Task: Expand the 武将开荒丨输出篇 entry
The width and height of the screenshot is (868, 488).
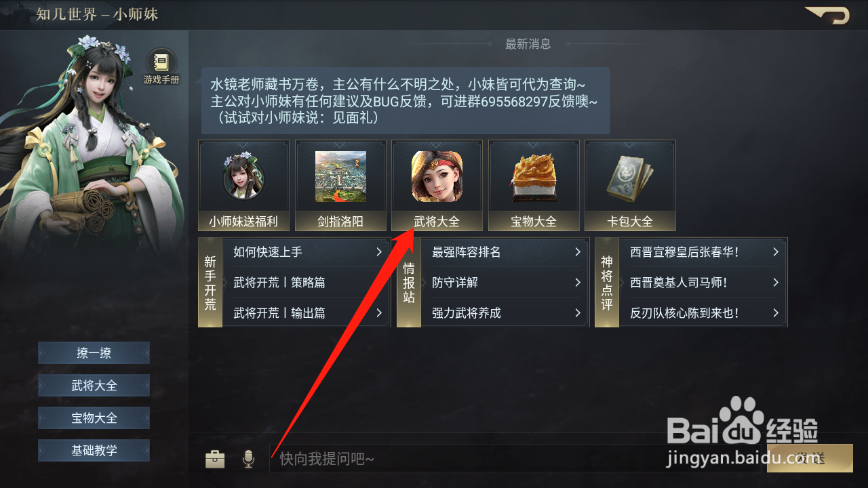Action: point(306,313)
